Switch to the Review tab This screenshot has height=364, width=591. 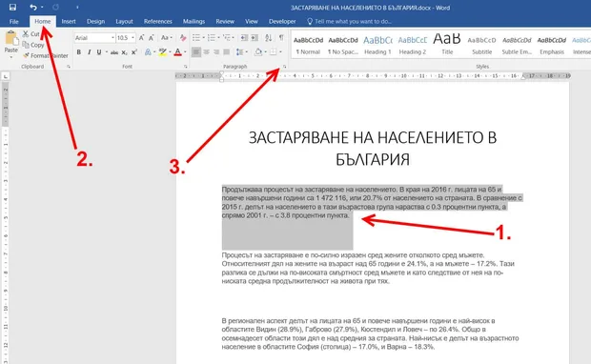pyautogui.click(x=225, y=22)
